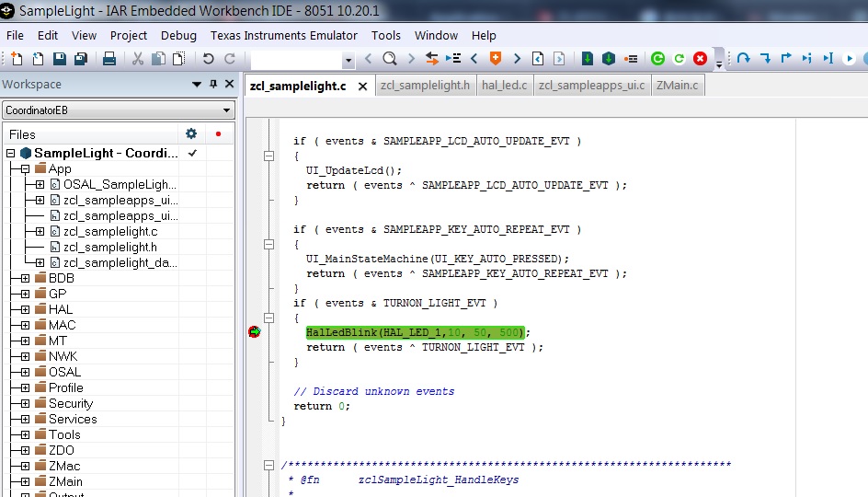The image size is (868, 497).
Task: Click the Files column gear icon
Action: [191, 133]
